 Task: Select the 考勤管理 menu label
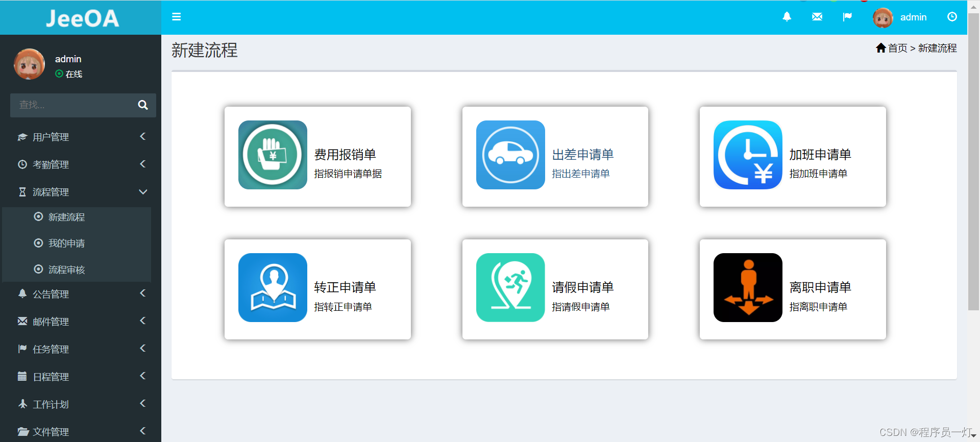pos(51,164)
